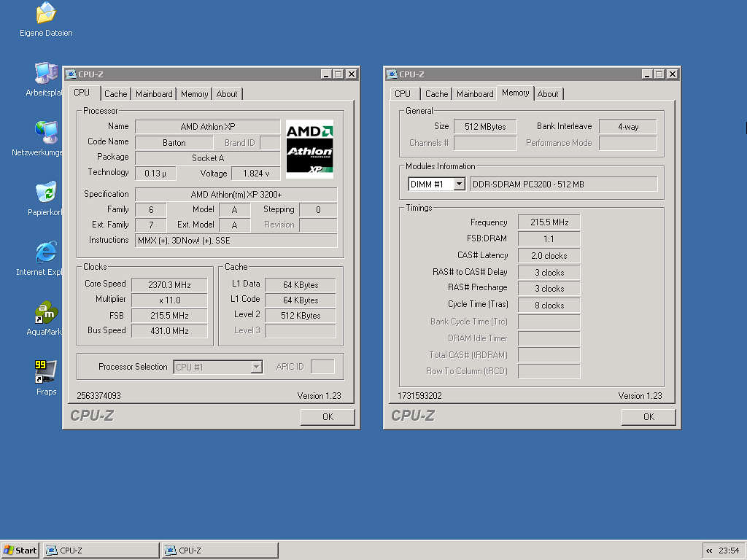The width and height of the screenshot is (747, 560).
Task: Select Memory tab in right CPU-Z window
Action: 516,93
